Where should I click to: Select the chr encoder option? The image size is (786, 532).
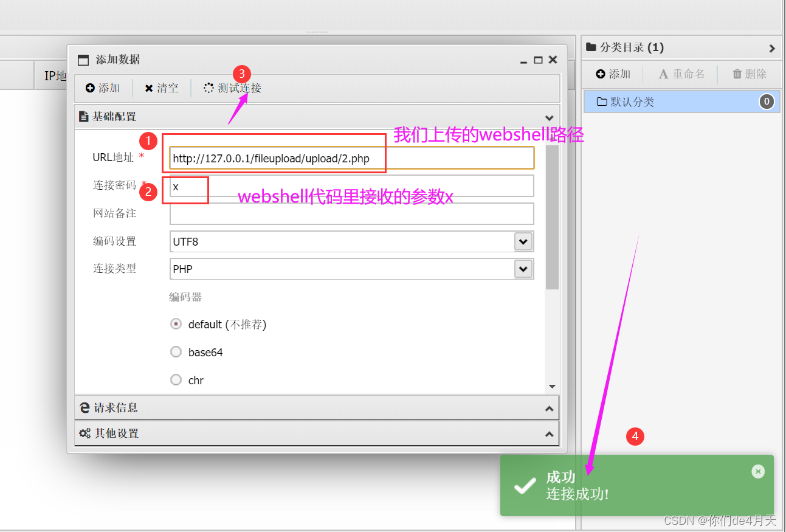pyautogui.click(x=176, y=379)
